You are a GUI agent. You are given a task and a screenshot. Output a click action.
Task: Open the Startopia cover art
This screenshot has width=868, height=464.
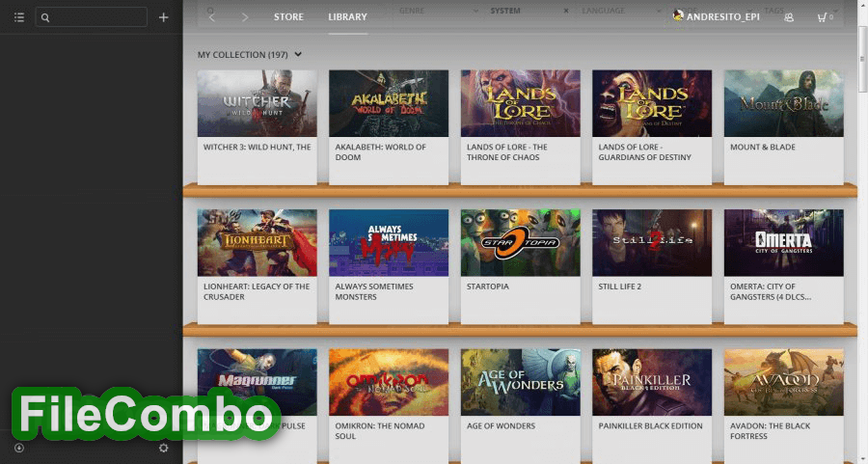pyautogui.click(x=521, y=242)
